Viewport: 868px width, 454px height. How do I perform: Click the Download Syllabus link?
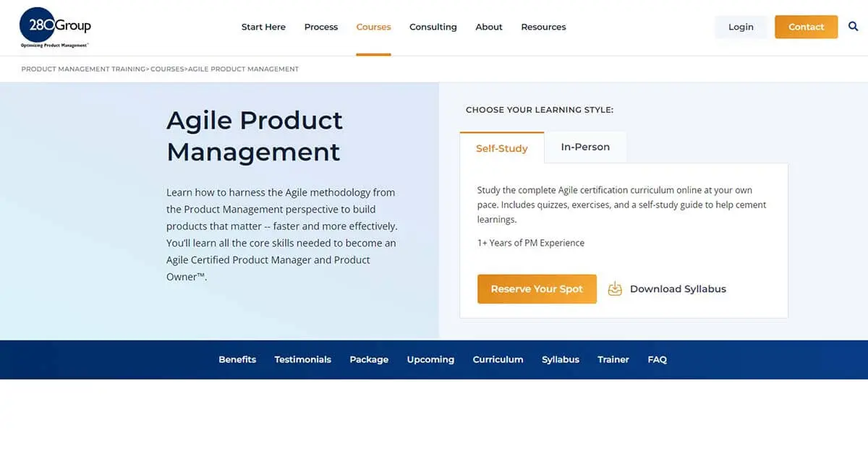678,288
